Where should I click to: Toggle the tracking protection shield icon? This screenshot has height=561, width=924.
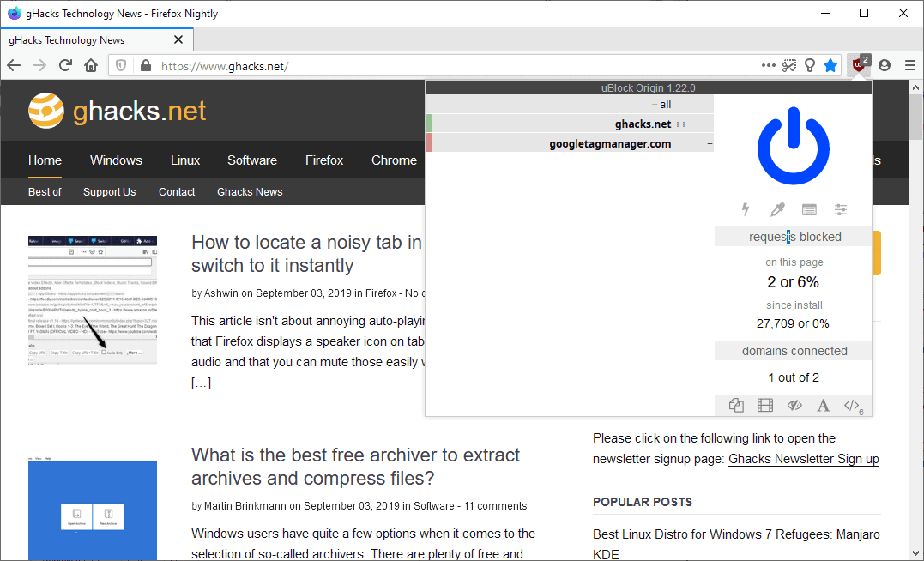[121, 65]
